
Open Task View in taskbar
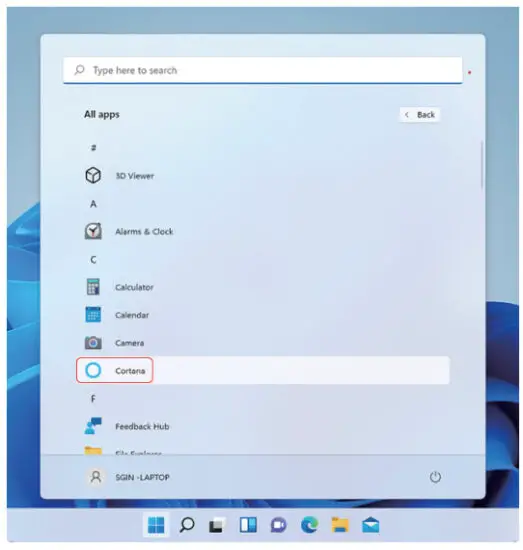point(217,525)
